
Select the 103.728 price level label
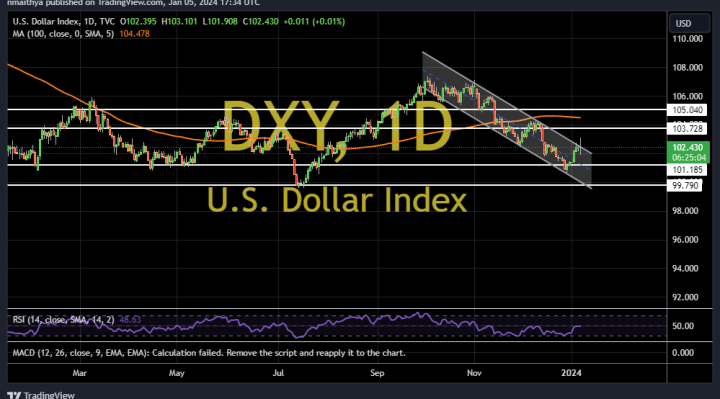pyautogui.click(x=687, y=129)
